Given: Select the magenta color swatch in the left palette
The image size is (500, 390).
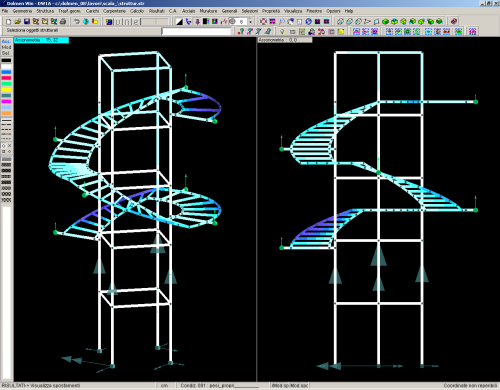Looking at the screenshot, I should coord(6,101).
